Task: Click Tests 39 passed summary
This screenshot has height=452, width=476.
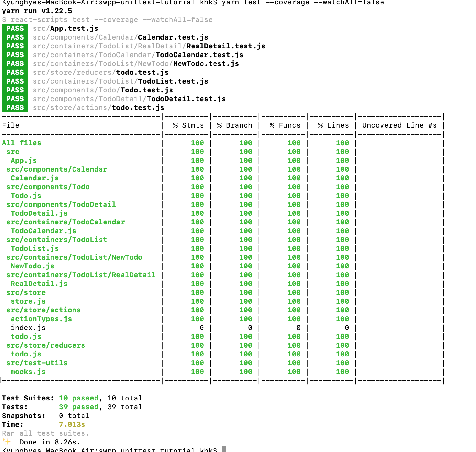Action: (x=72, y=407)
